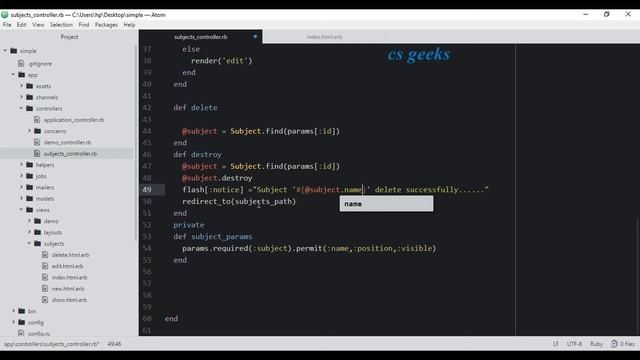Click the models folder icon
The width and height of the screenshot is (640, 360).
pos(29,198)
